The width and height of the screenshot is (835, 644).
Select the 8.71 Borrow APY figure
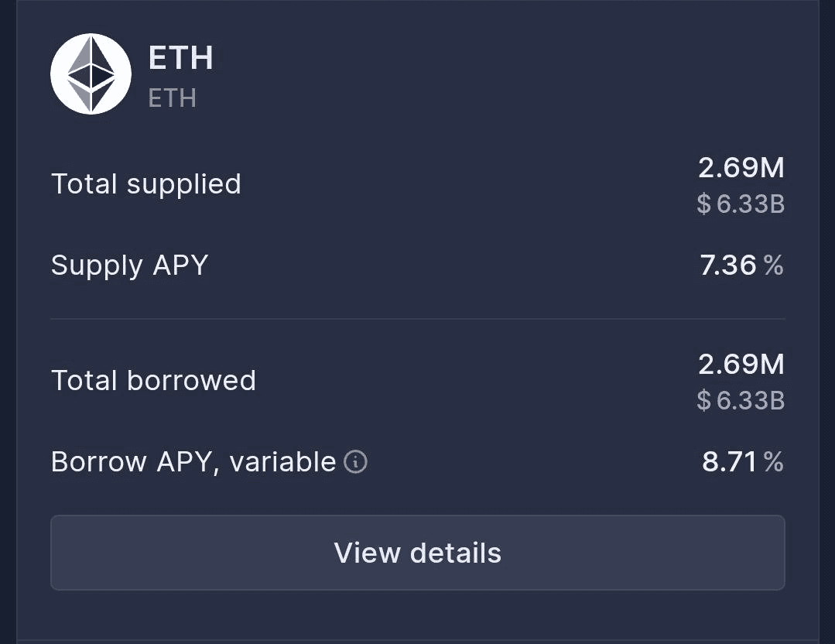tap(729, 462)
